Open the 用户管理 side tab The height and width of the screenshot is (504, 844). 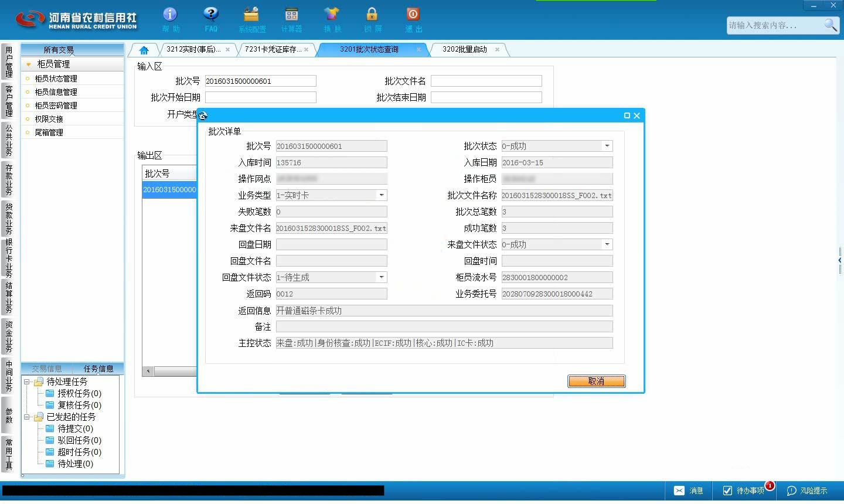click(9, 62)
